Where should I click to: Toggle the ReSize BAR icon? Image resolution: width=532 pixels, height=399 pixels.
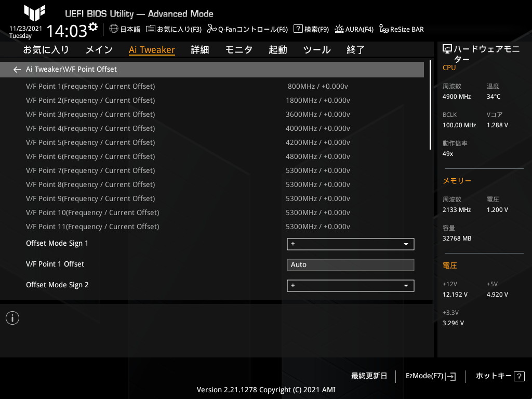pos(384,29)
